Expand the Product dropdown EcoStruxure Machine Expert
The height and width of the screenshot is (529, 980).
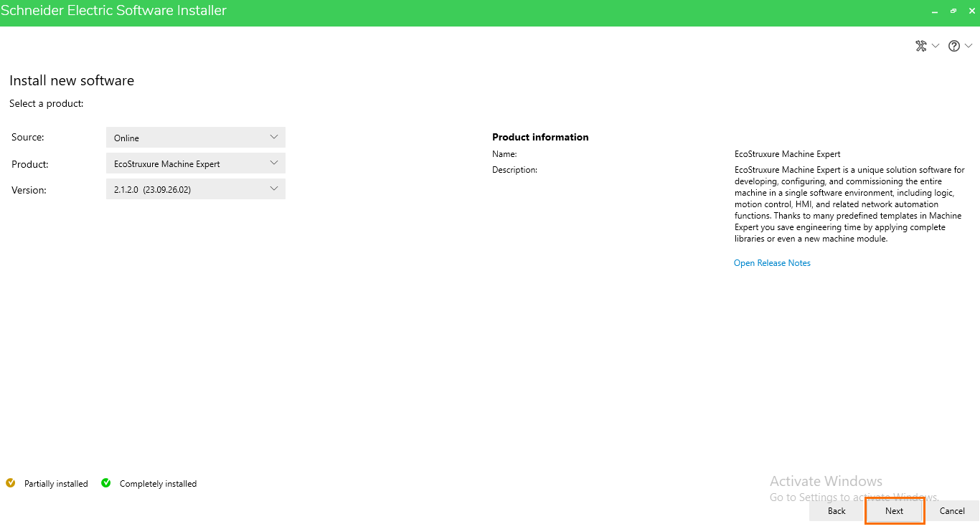click(196, 163)
